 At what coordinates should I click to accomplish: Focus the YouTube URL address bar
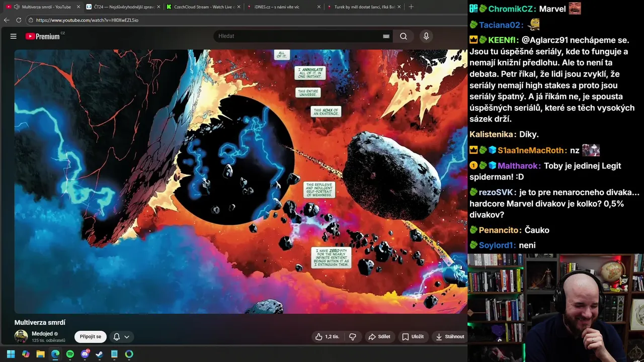pos(247,20)
